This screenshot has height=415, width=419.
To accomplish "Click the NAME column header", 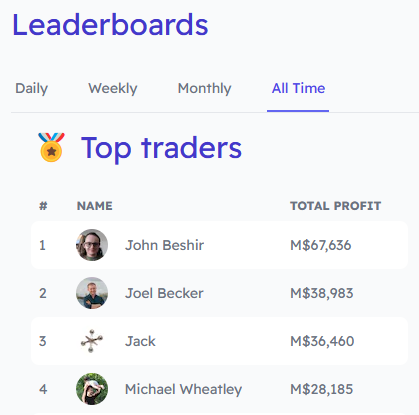I will pos(95,206).
